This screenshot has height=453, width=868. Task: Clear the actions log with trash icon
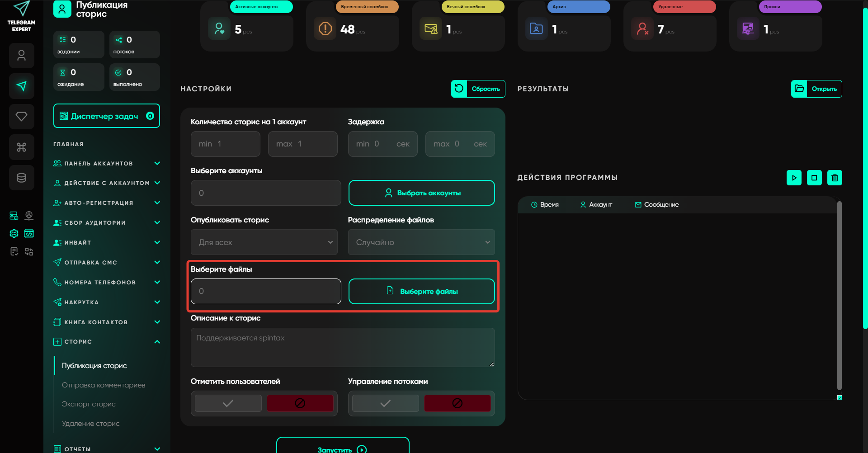[835, 178]
